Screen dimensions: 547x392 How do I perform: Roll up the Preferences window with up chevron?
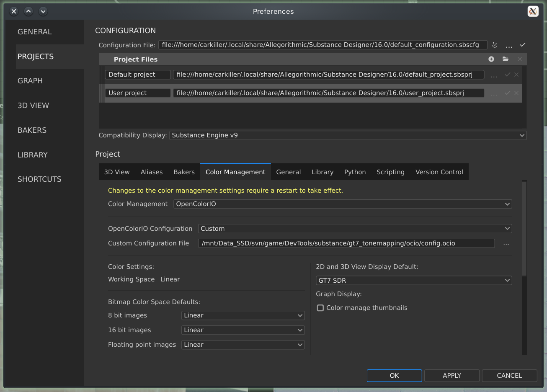coord(28,11)
